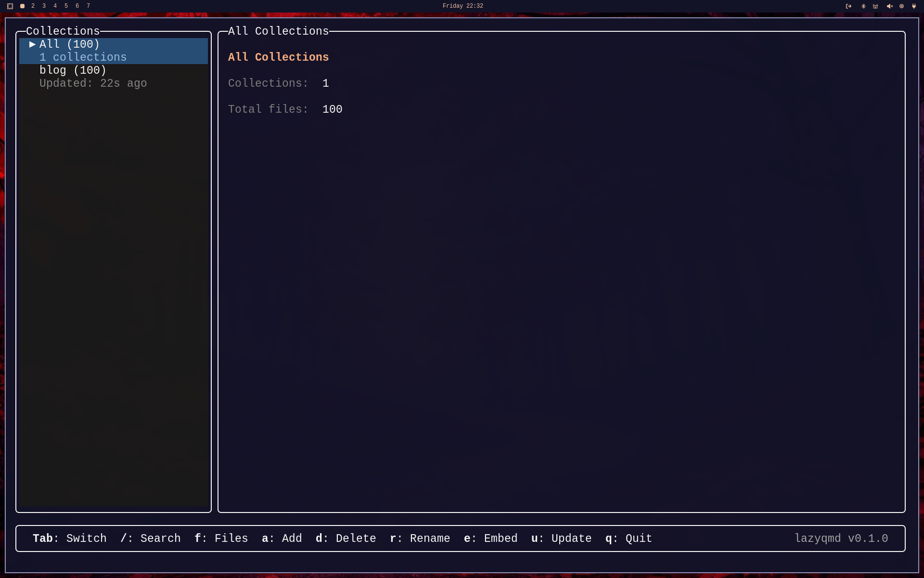This screenshot has width=924, height=578.
Task: Click the Add shortcut hint
Action: coord(282,539)
